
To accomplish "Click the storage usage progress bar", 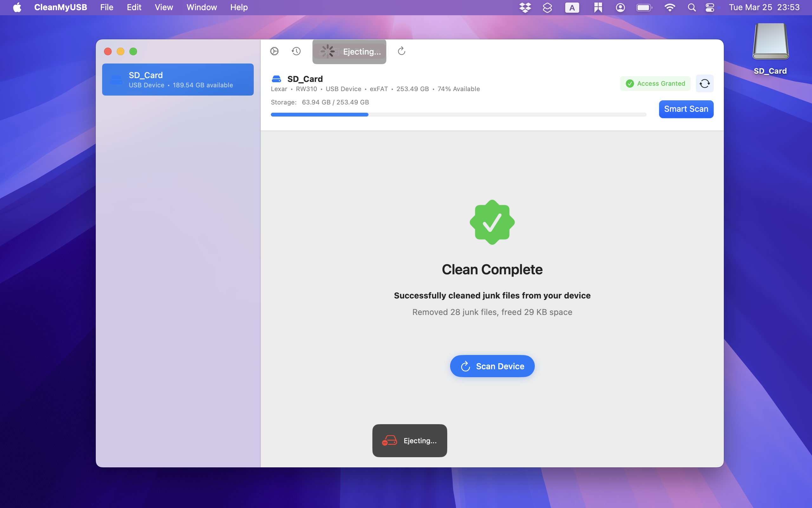I will 458,115.
